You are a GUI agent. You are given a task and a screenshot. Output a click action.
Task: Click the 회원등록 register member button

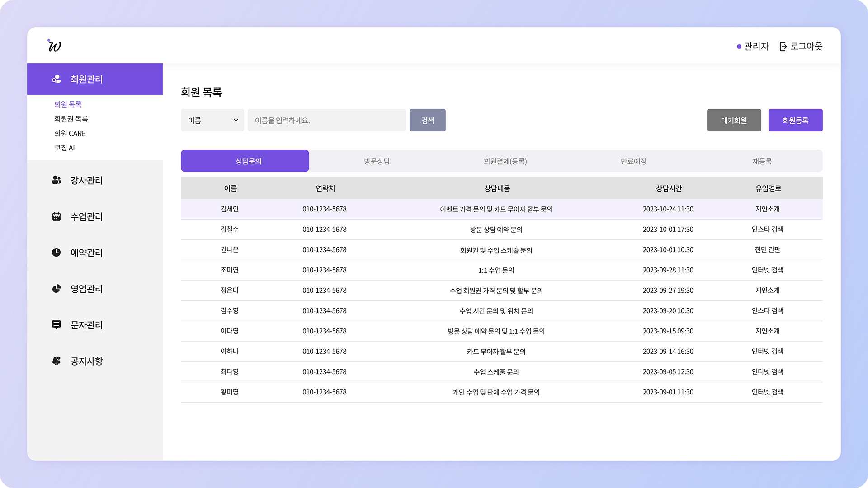pos(795,120)
